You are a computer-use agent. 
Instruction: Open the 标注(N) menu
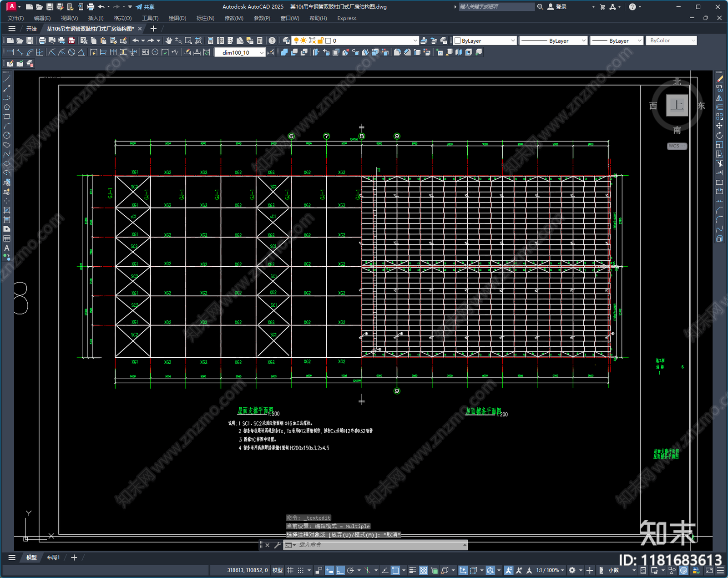pyautogui.click(x=205, y=18)
